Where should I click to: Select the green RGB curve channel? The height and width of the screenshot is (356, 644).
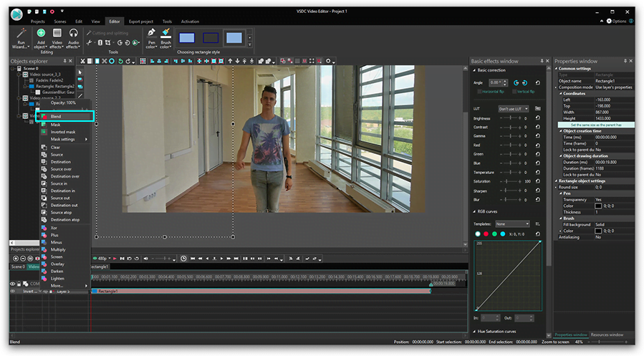pyautogui.click(x=494, y=234)
